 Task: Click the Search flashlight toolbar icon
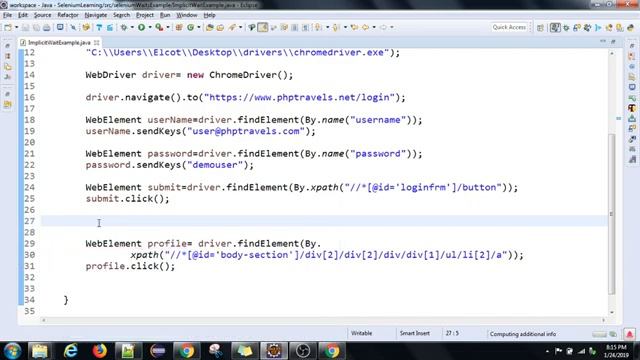click(x=232, y=27)
